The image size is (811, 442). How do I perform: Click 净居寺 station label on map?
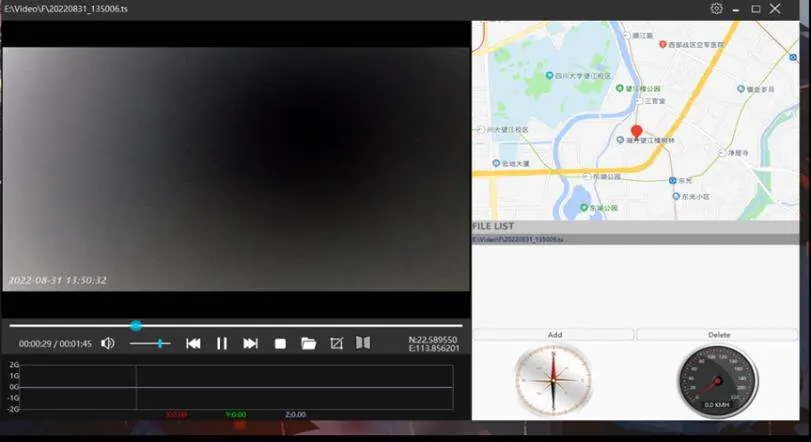(738, 153)
